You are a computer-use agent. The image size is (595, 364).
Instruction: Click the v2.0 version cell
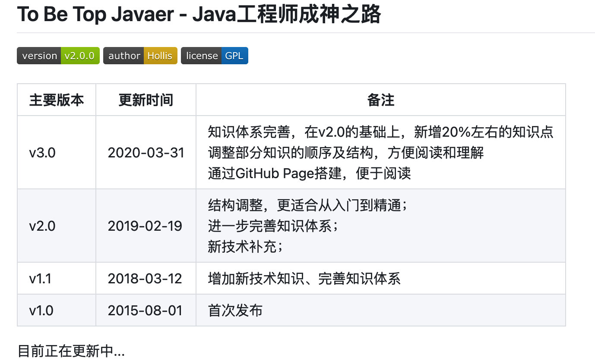(41, 226)
